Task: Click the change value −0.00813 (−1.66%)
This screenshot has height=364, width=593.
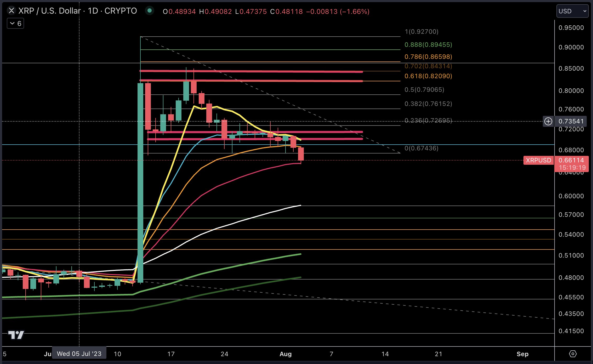Action: (x=338, y=12)
